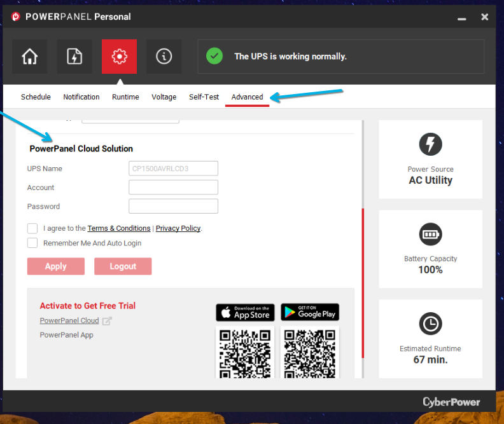
Task: Click external link icon beside PowerPanel Cloud
Action: tap(107, 320)
